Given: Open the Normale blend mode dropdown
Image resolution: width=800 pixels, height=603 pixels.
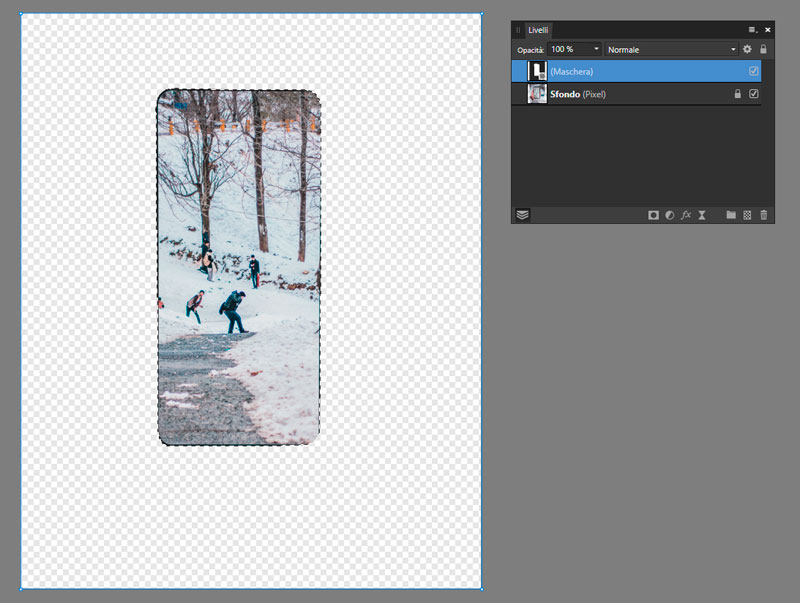Looking at the screenshot, I should [671, 49].
